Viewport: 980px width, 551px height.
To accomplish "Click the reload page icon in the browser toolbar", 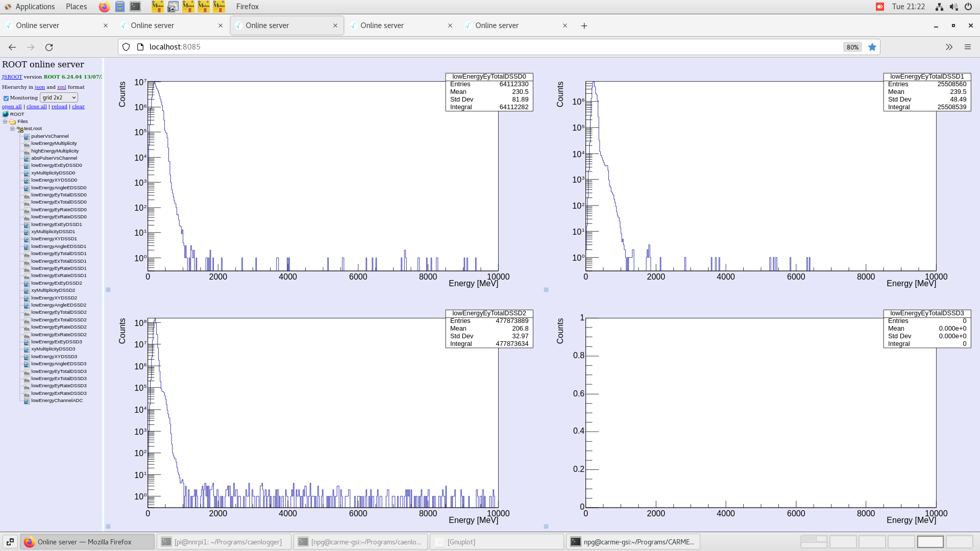I will point(50,47).
